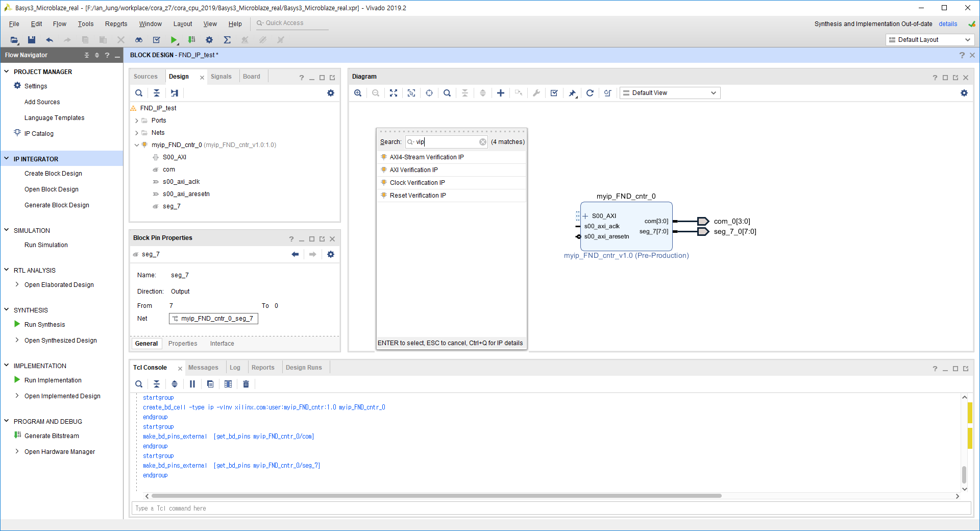Click Create Block Design
980x531 pixels.
tap(53, 174)
